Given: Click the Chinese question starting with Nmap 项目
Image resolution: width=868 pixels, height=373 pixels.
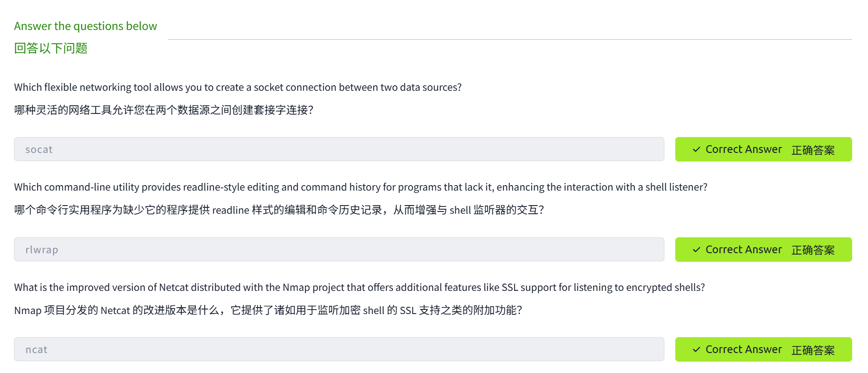Looking at the screenshot, I should (x=268, y=310).
